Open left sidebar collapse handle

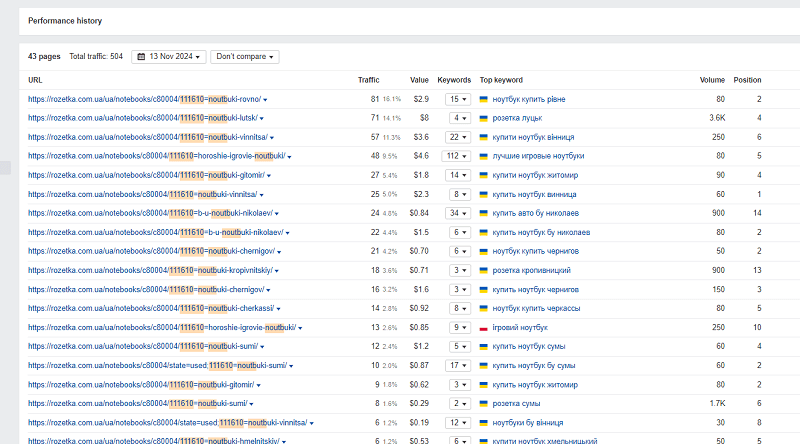pyautogui.click(x=5, y=167)
